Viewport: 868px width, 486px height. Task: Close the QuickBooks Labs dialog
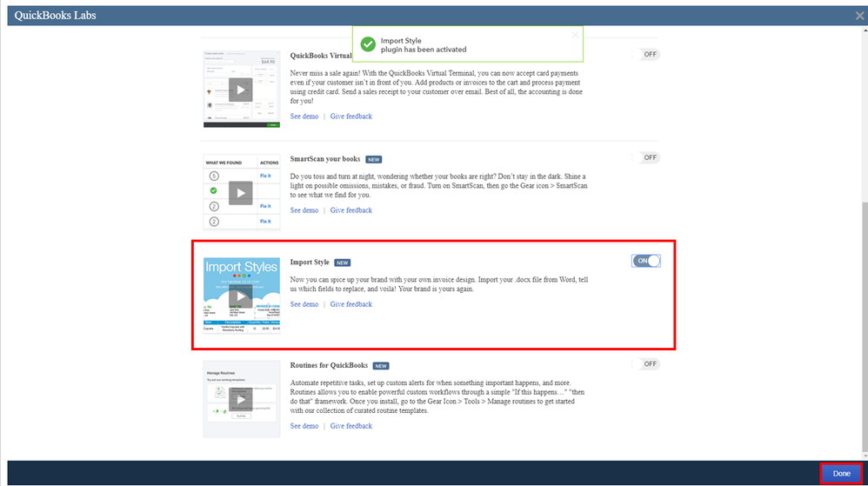(x=859, y=16)
